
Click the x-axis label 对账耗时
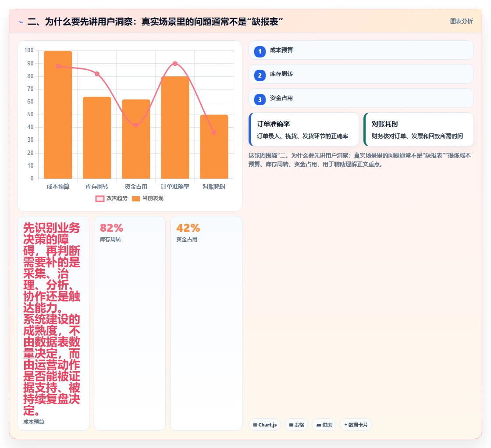pos(214,186)
